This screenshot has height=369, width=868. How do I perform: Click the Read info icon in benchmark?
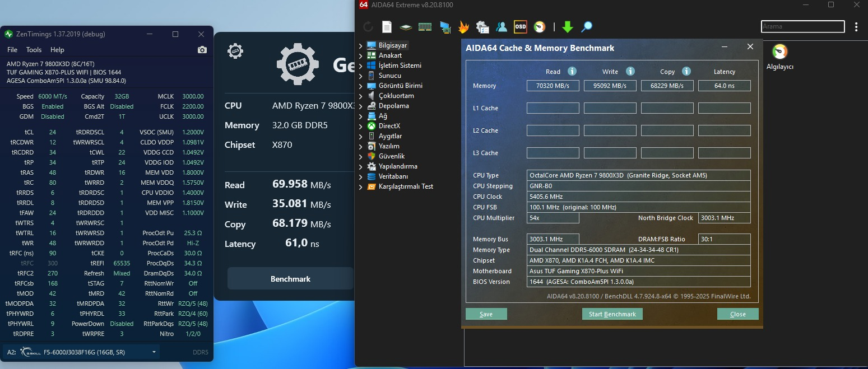coord(572,71)
